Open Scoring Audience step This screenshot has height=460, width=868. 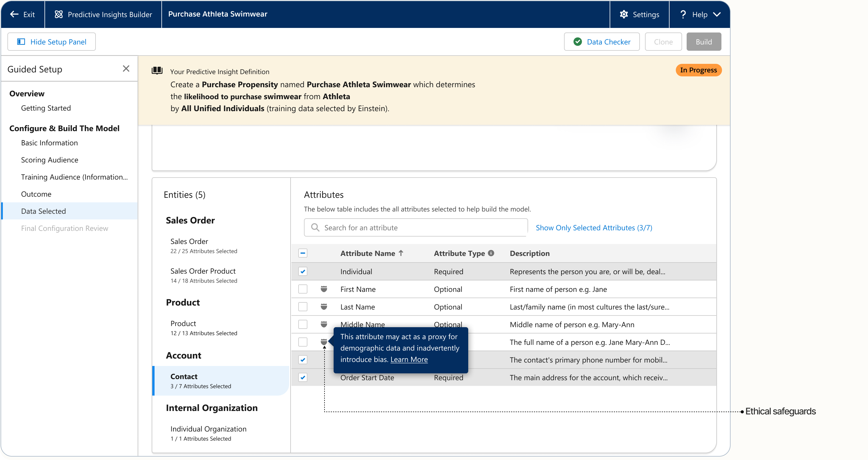50,160
